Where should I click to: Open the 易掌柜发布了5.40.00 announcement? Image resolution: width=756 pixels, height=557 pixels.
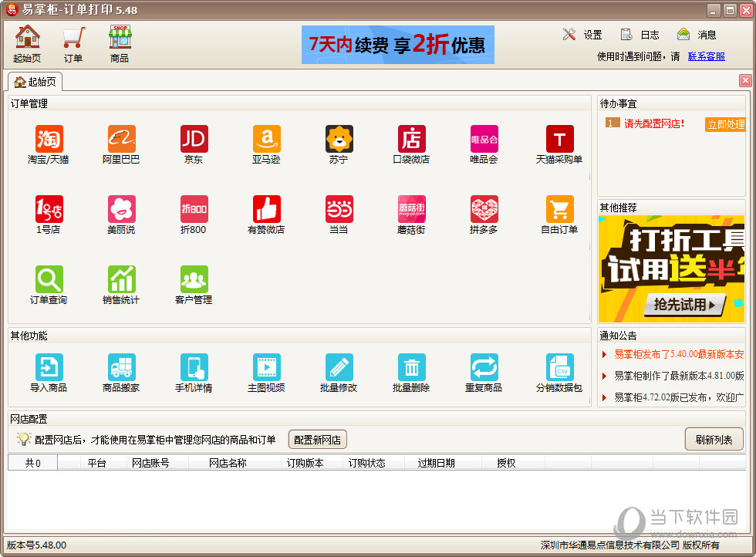(678, 354)
